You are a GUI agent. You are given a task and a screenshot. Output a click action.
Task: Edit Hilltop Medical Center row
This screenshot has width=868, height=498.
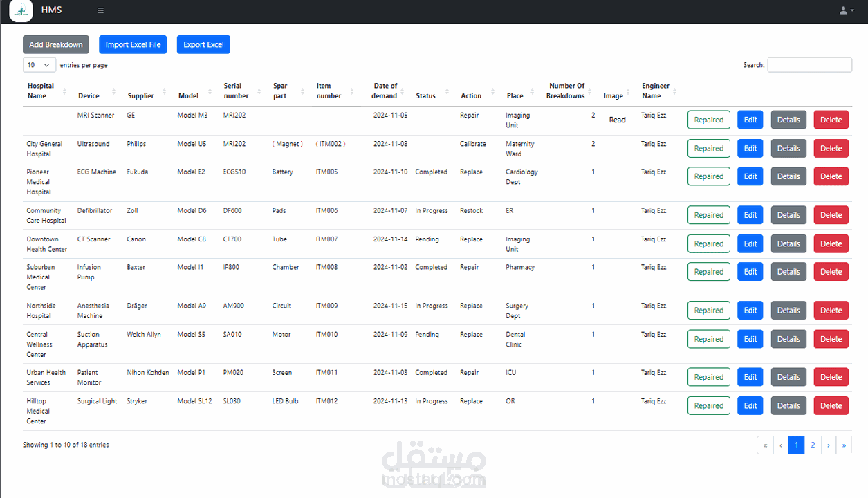pos(750,406)
